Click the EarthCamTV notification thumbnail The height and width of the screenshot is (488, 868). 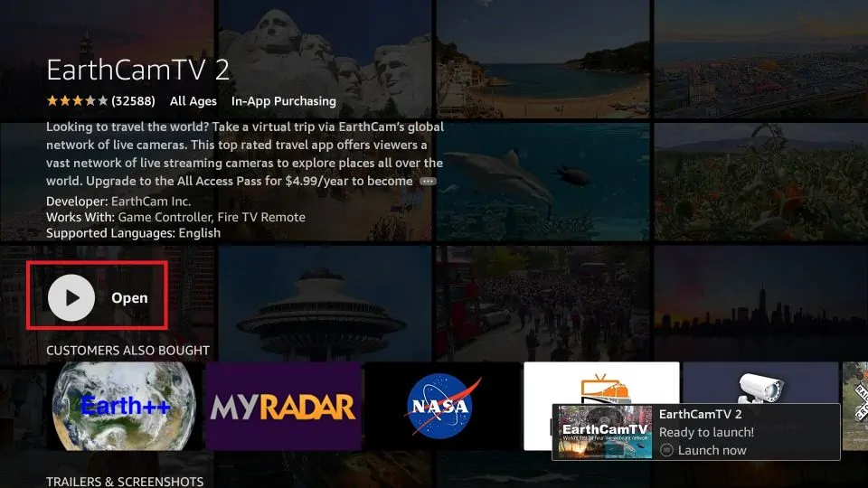click(605, 432)
